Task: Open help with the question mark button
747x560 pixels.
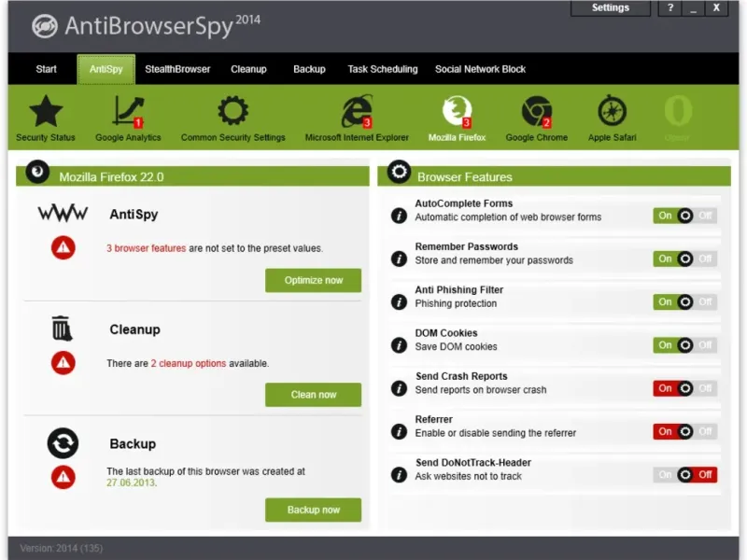Action: click(x=669, y=7)
